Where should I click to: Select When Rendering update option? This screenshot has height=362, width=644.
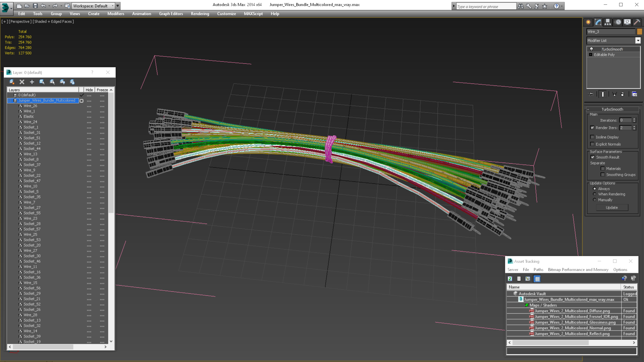coord(595,194)
